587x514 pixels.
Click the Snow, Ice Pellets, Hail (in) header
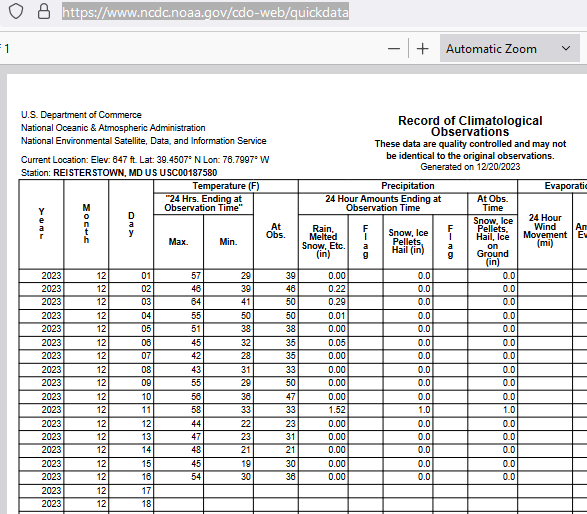[x=408, y=241]
